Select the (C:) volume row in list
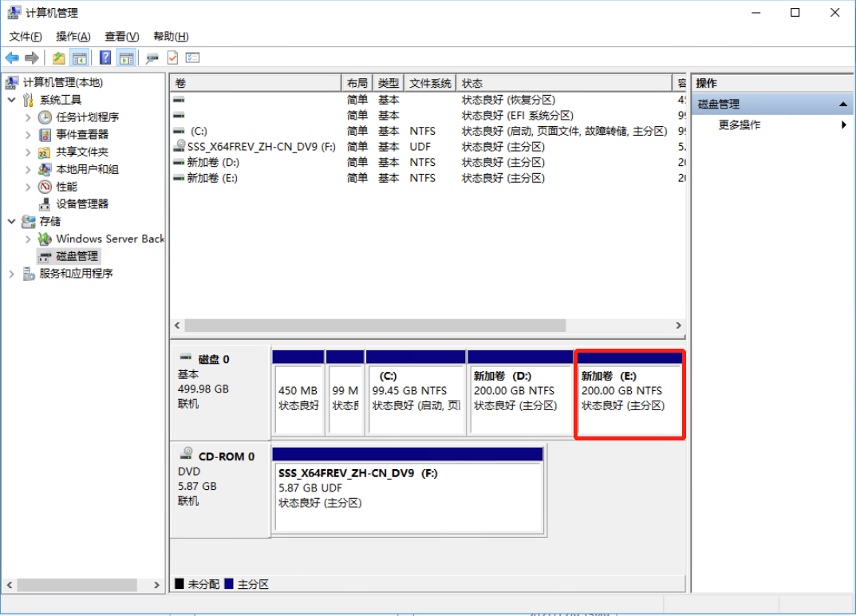 pos(428,131)
